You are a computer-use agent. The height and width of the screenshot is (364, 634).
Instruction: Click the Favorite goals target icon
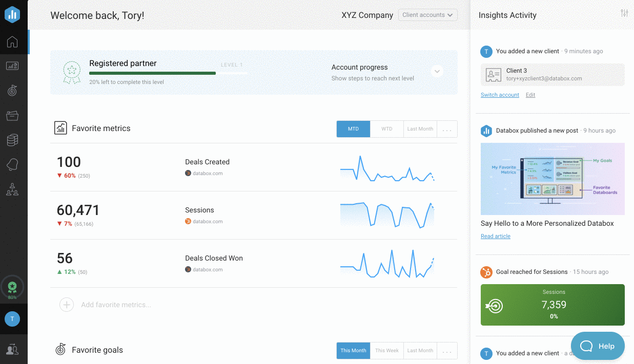pyautogui.click(x=60, y=349)
